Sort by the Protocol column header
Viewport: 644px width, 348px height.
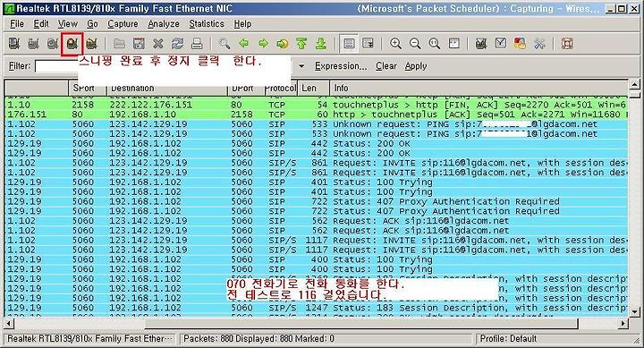(x=280, y=88)
